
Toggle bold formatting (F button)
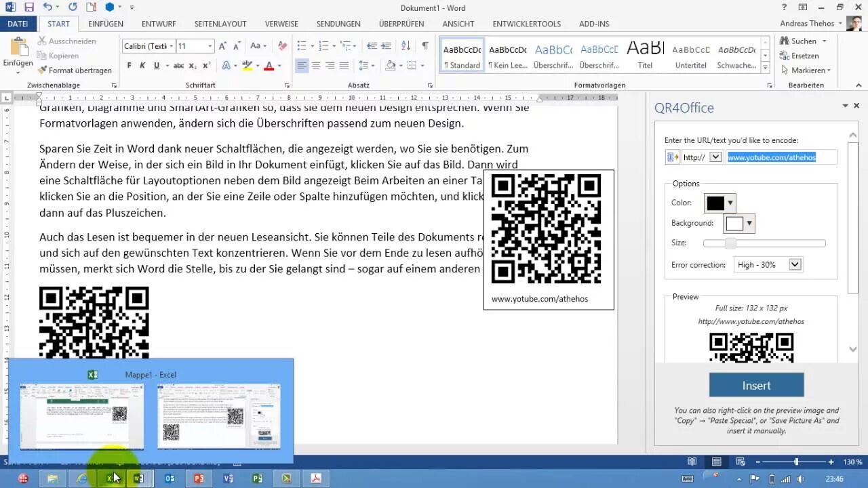click(129, 66)
